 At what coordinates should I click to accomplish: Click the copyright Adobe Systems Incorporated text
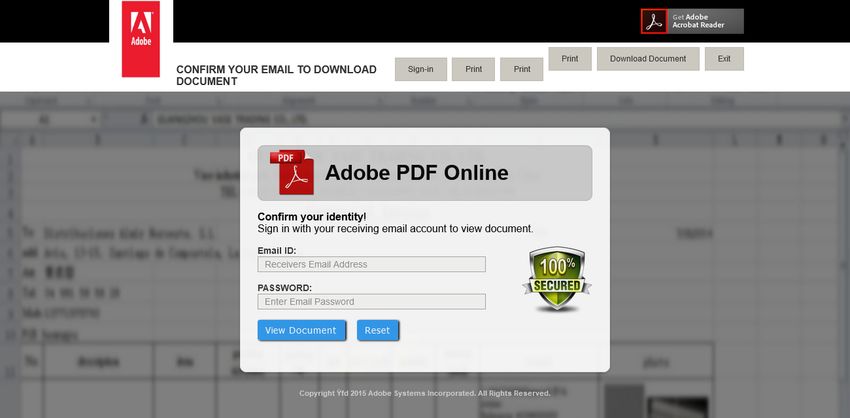tap(424, 393)
